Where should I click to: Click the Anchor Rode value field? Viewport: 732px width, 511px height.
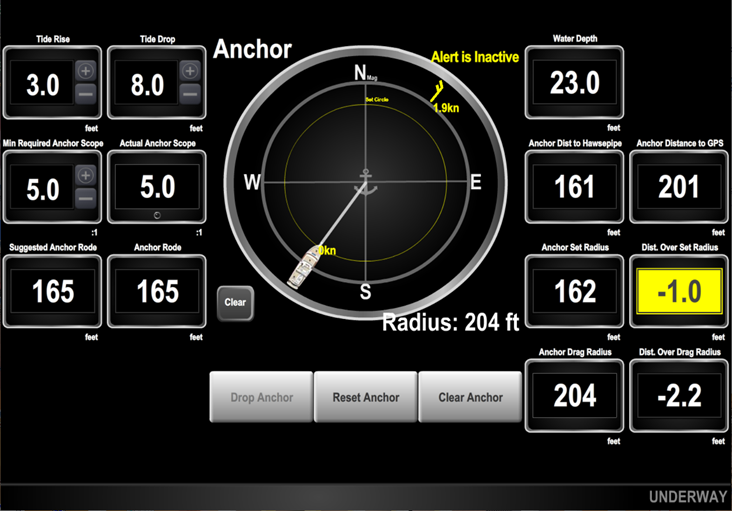[157, 291]
